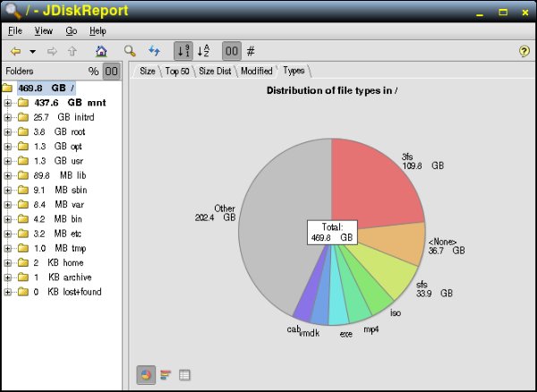Select the lost+found folder row
Image resolution: width=537 pixels, height=392 pixels.
tap(67, 292)
